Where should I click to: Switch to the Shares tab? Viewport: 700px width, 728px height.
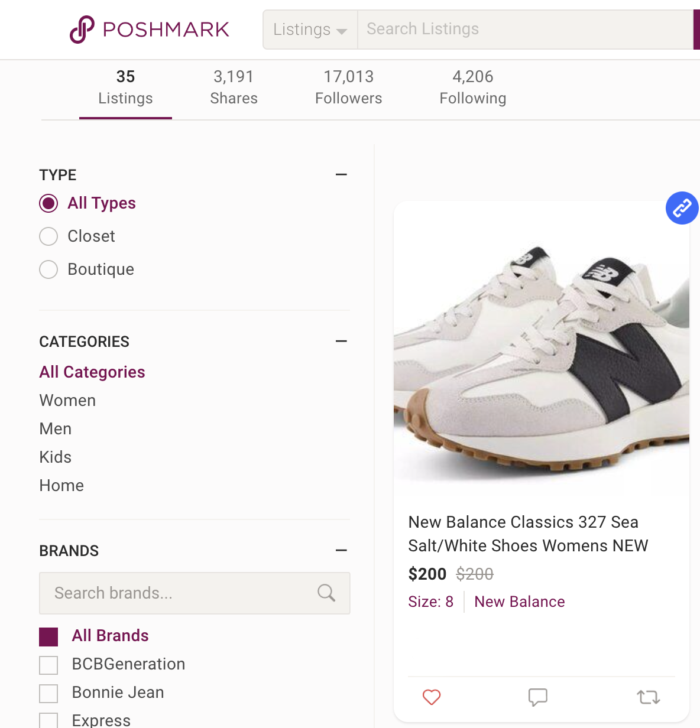point(234,87)
